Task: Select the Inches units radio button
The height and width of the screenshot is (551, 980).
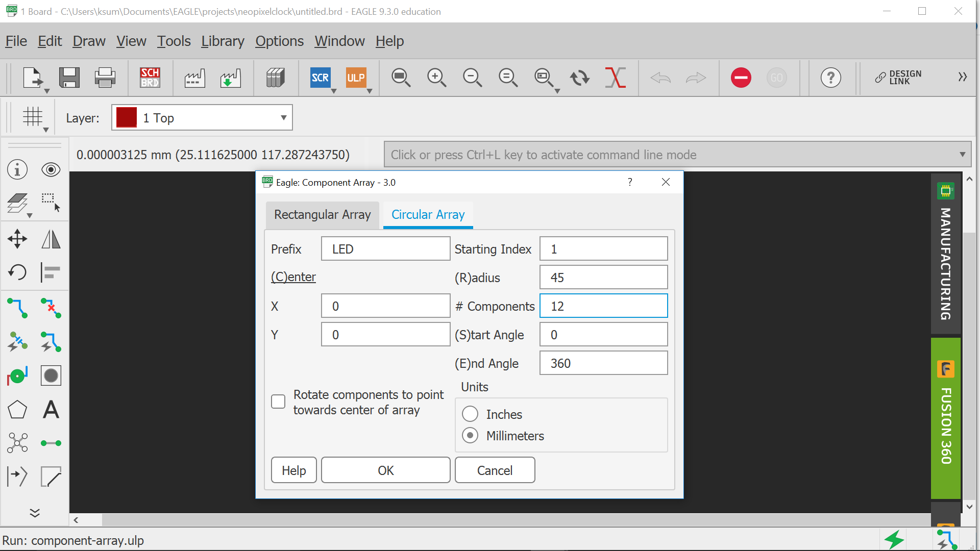Action: [470, 414]
